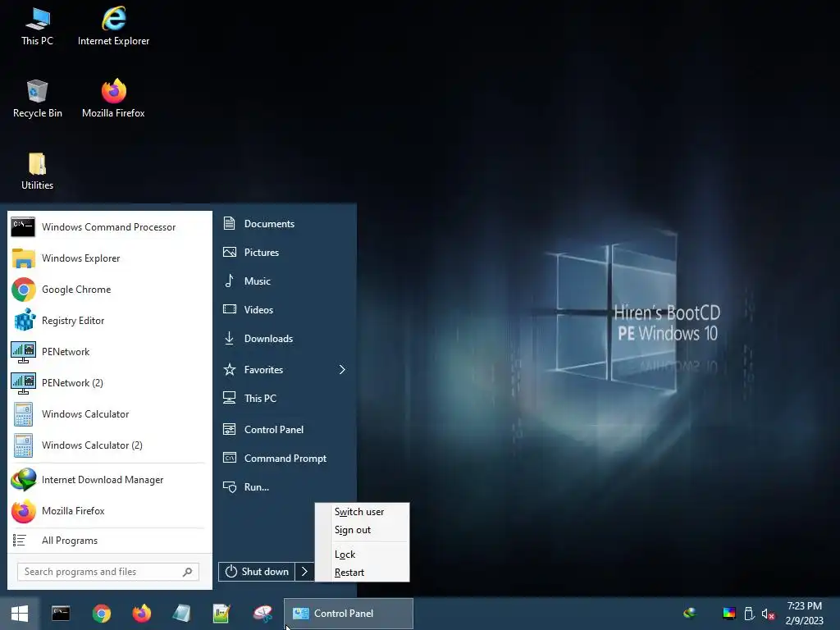Collapse shut down options arrow
The width and height of the screenshot is (840, 630).
(304, 572)
